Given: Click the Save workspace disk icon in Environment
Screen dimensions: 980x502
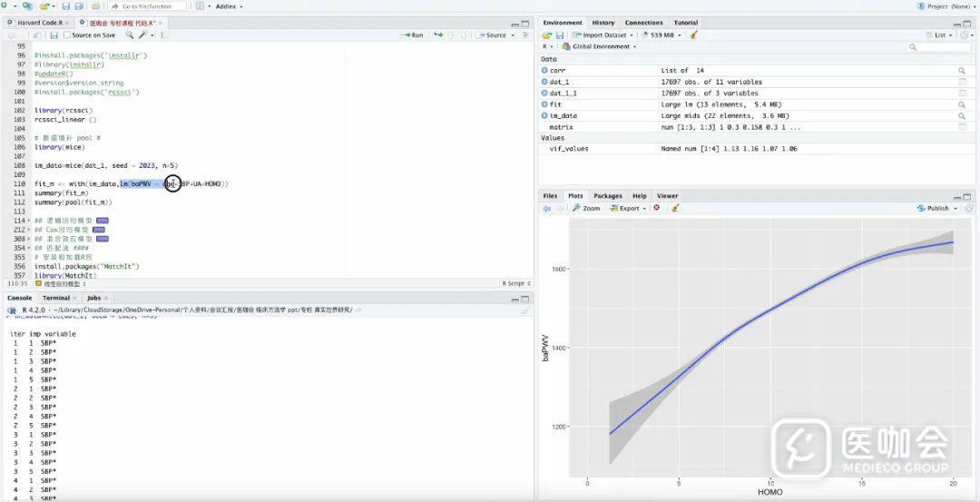Looking at the screenshot, I should [560, 35].
